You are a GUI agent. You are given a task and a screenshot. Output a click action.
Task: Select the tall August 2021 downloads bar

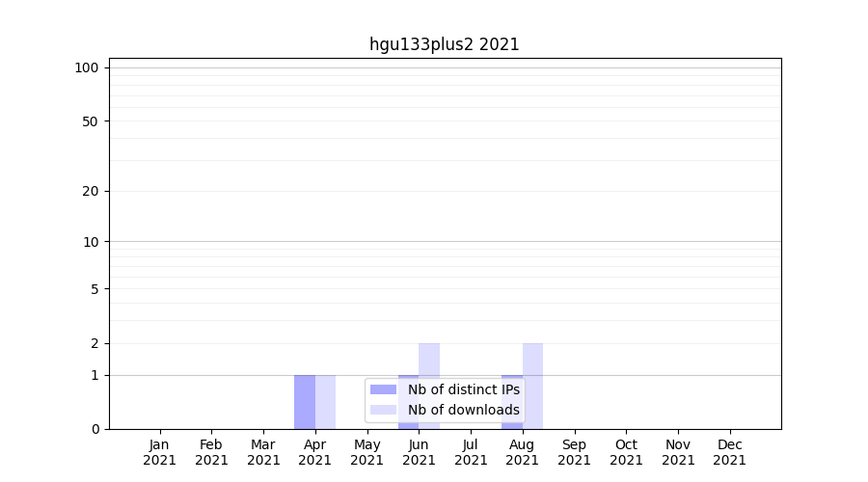(532, 386)
